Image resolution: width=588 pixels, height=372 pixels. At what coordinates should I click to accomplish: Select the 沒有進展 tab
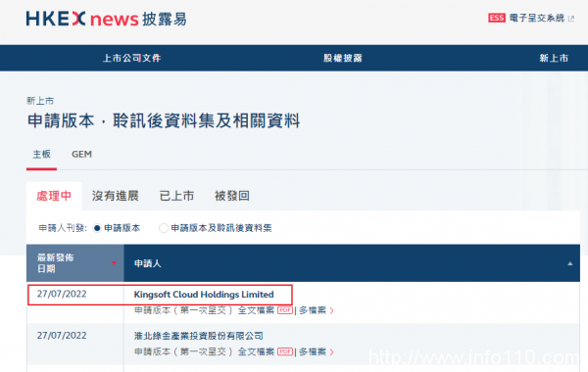click(116, 196)
